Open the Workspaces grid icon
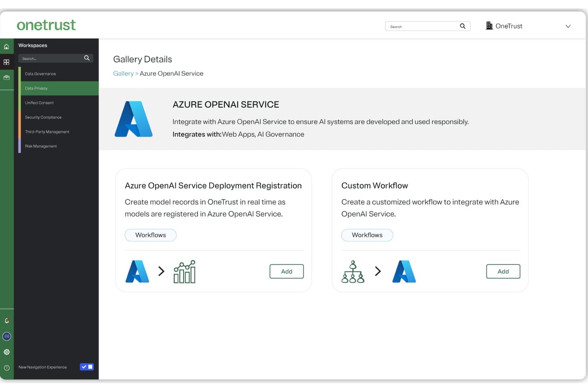This screenshot has width=588, height=392. (6, 62)
